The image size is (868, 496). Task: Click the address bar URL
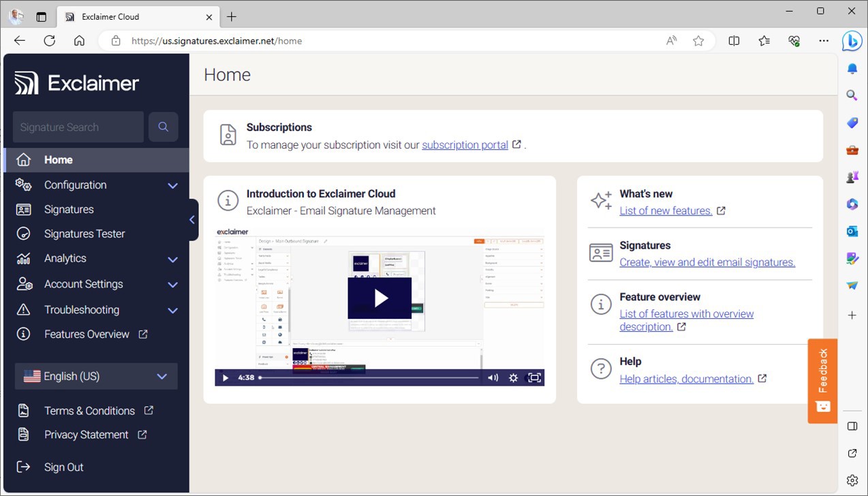(217, 41)
